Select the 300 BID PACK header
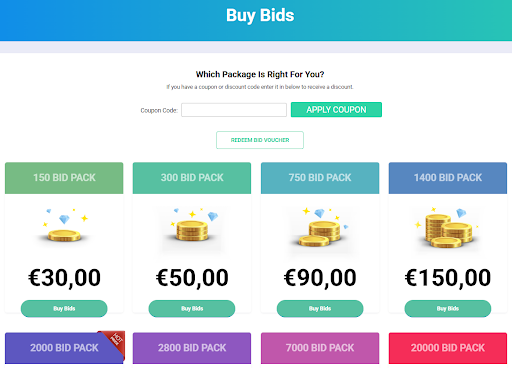 pos(192,178)
